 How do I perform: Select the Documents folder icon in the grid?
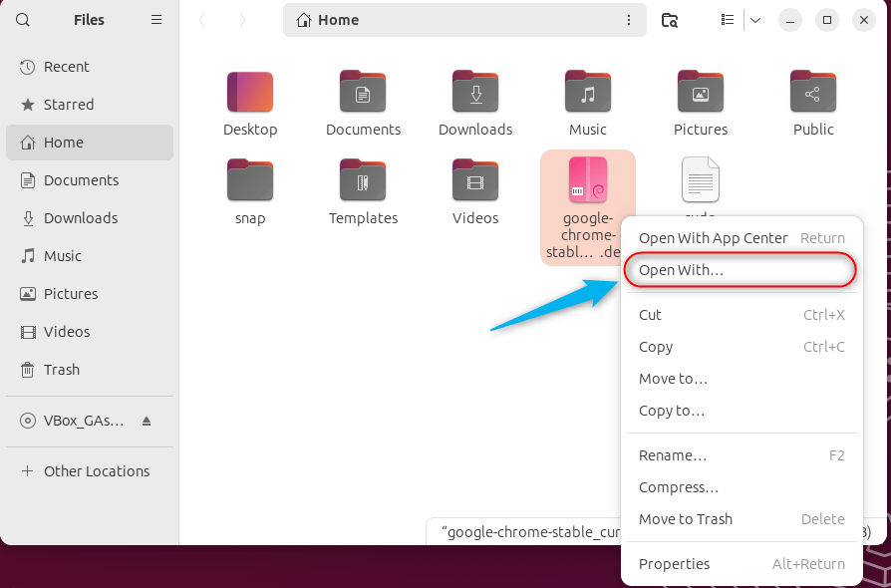point(363,92)
